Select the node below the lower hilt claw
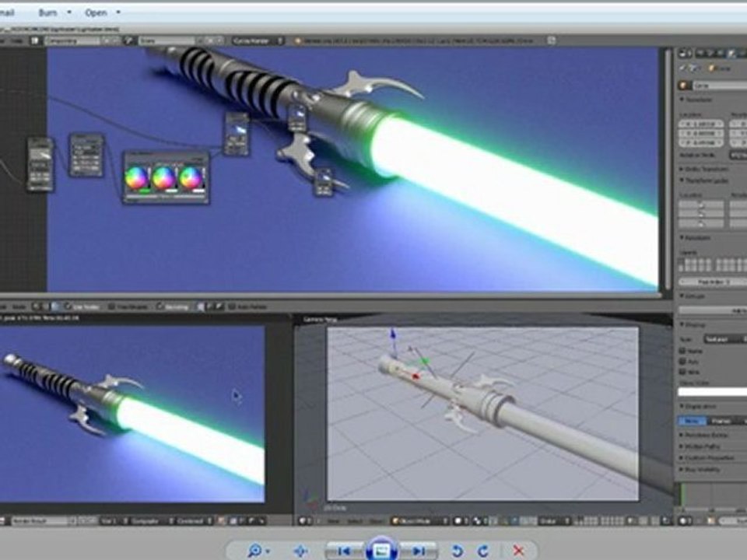747x560 pixels. (x=324, y=182)
